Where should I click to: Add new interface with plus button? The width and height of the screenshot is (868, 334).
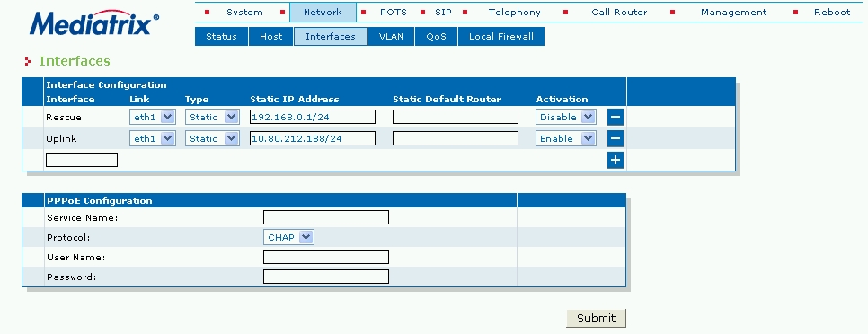pyautogui.click(x=616, y=160)
